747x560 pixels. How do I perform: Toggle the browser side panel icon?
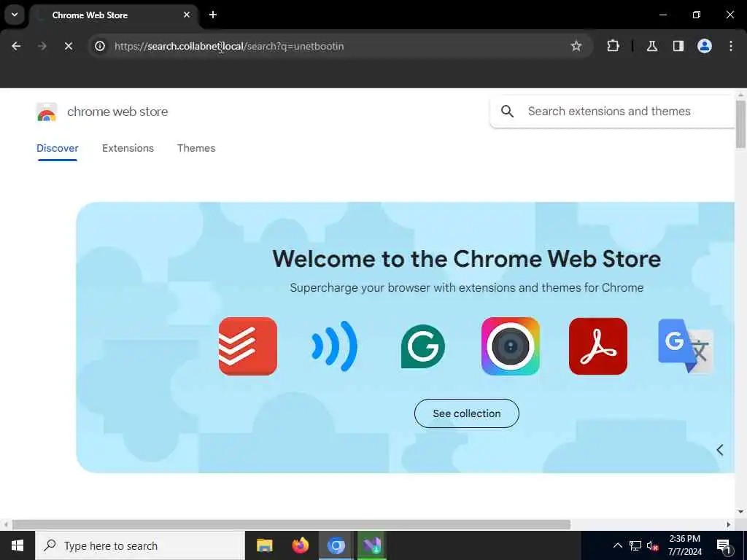tap(678, 46)
